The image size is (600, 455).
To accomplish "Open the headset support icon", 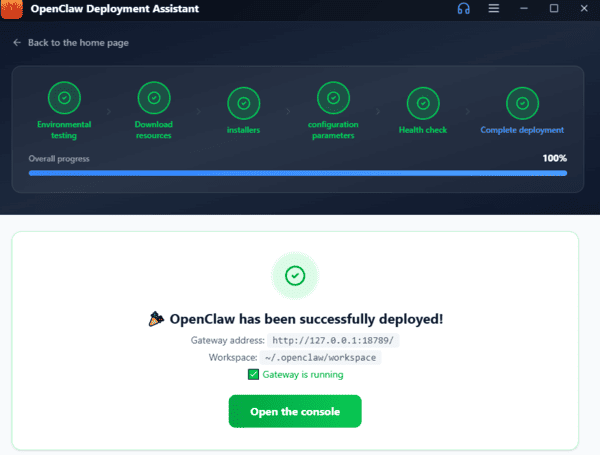I will click(463, 9).
